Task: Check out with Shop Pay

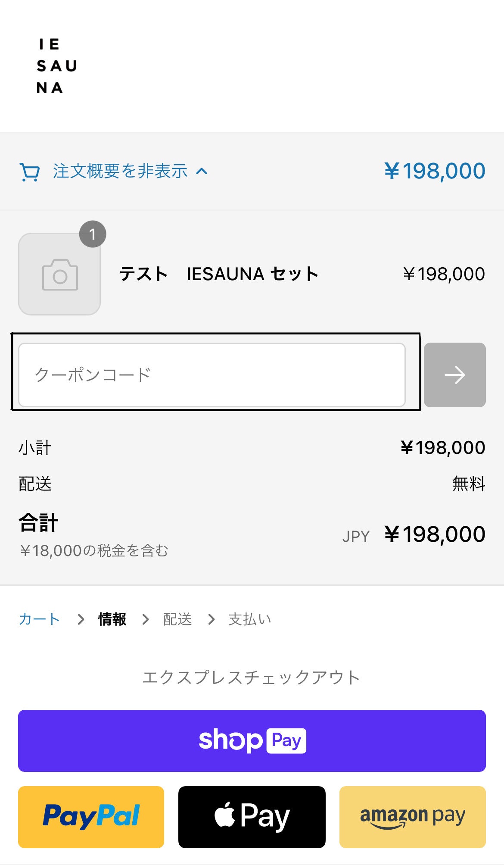Action: tap(252, 740)
